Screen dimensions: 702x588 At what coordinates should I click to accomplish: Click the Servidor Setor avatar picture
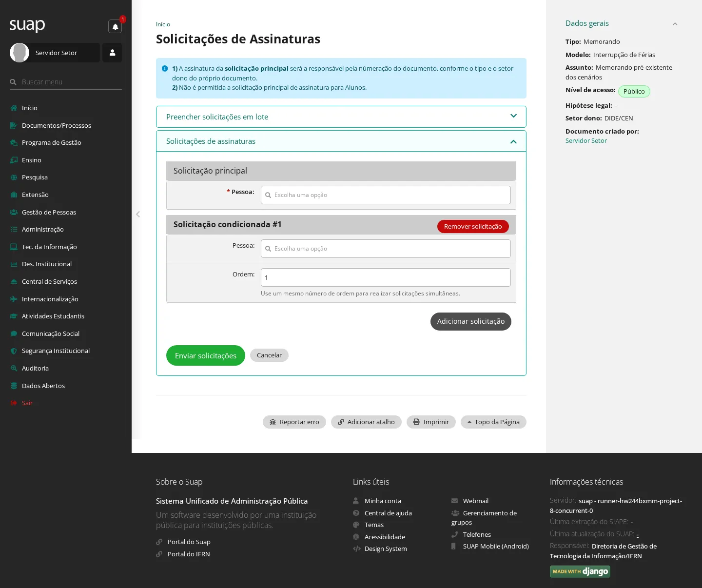19,53
